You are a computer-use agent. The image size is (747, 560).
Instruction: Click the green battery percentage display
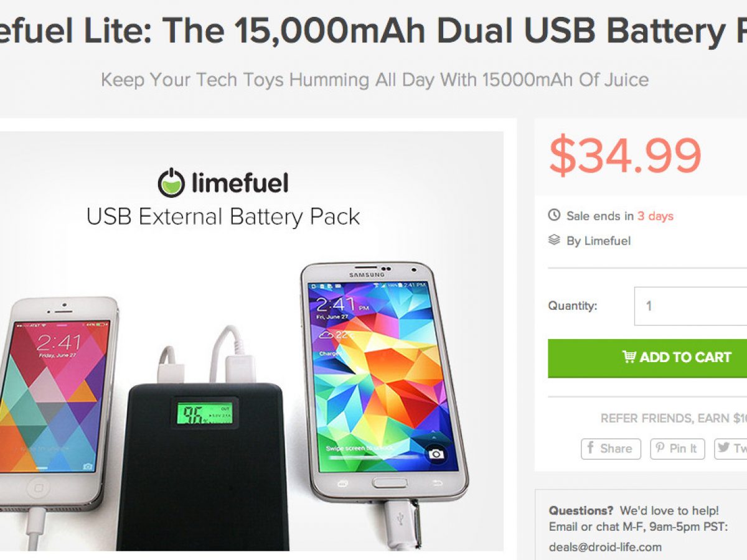tap(204, 413)
